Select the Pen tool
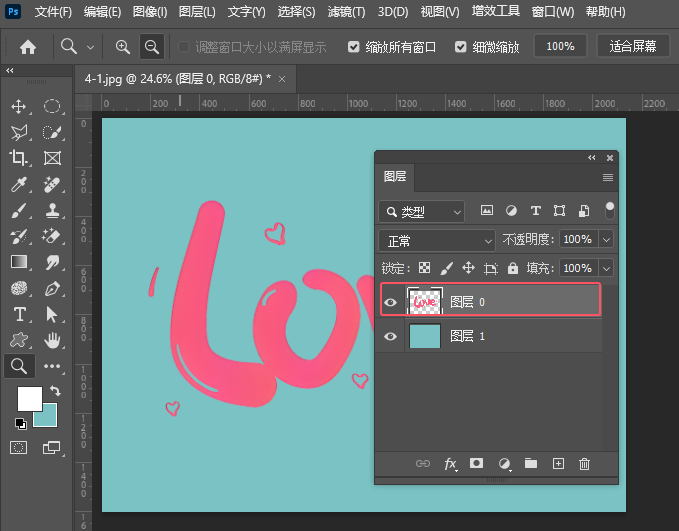The height and width of the screenshot is (531, 679). tap(52, 288)
